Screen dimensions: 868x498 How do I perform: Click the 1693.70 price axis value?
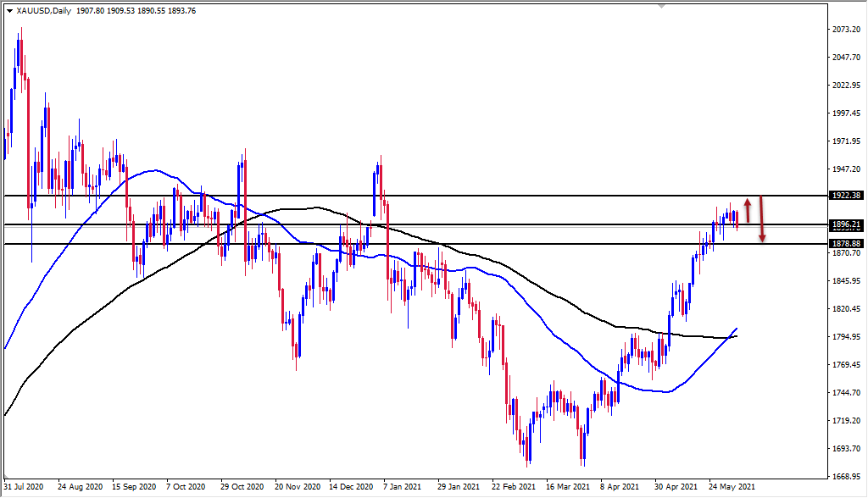click(847, 448)
